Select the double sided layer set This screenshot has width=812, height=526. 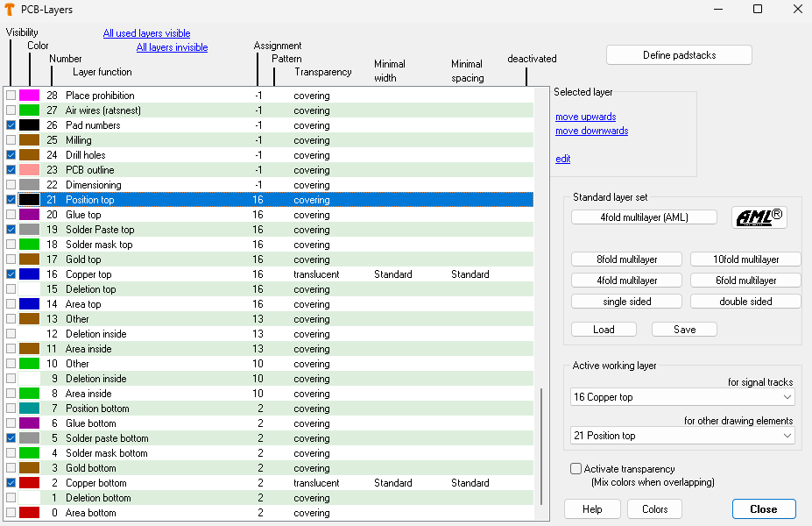pyautogui.click(x=745, y=302)
